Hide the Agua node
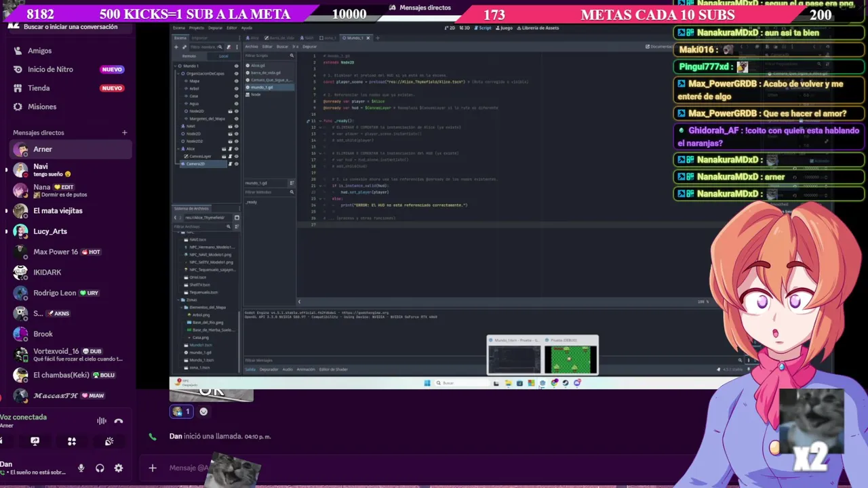 [236, 104]
